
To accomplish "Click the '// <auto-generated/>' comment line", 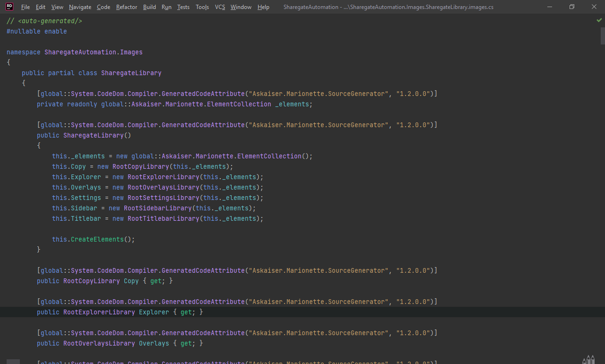I will point(44,21).
